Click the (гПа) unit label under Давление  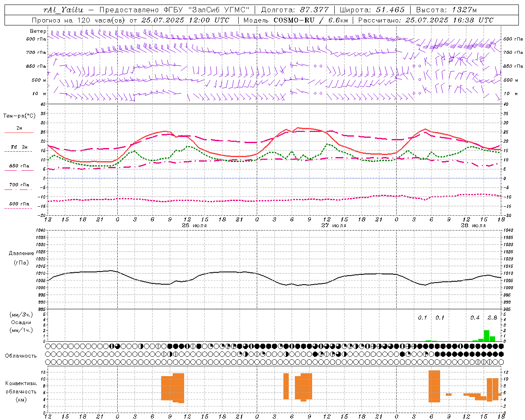click(21, 263)
